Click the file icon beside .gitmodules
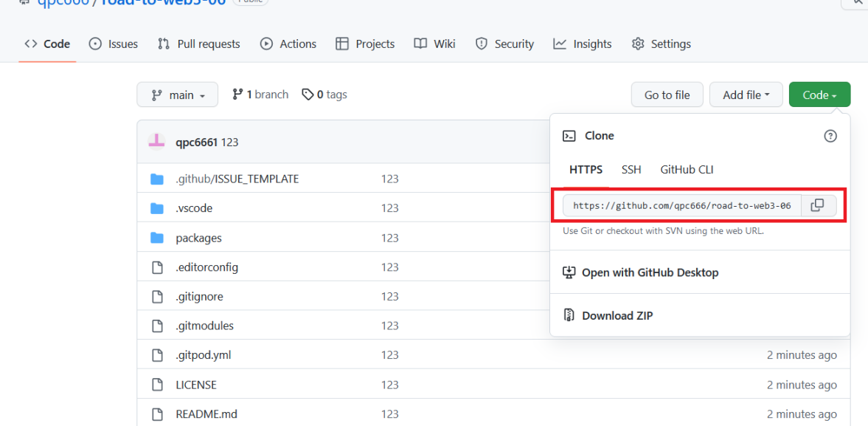The width and height of the screenshot is (868, 426). click(x=158, y=326)
